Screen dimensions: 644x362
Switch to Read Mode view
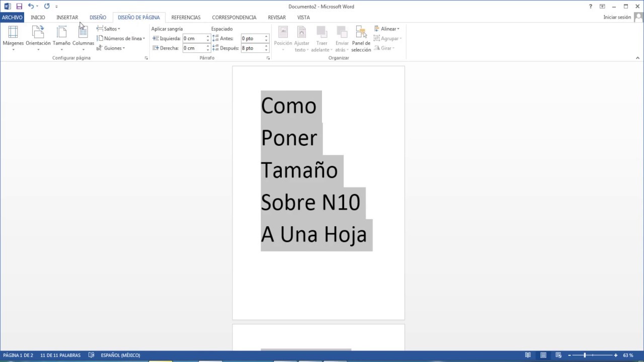pos(528,355)
